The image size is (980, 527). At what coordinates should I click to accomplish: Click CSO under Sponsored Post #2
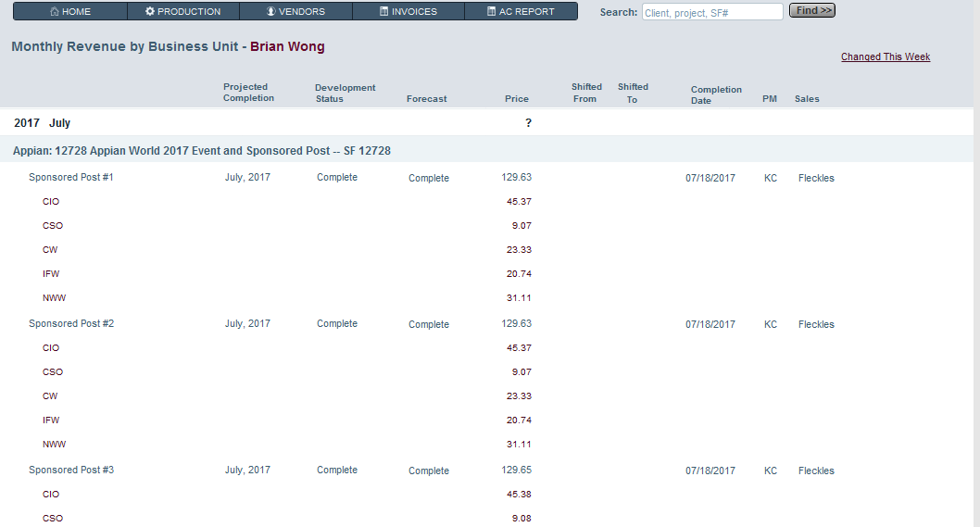(x=53, y=372)
